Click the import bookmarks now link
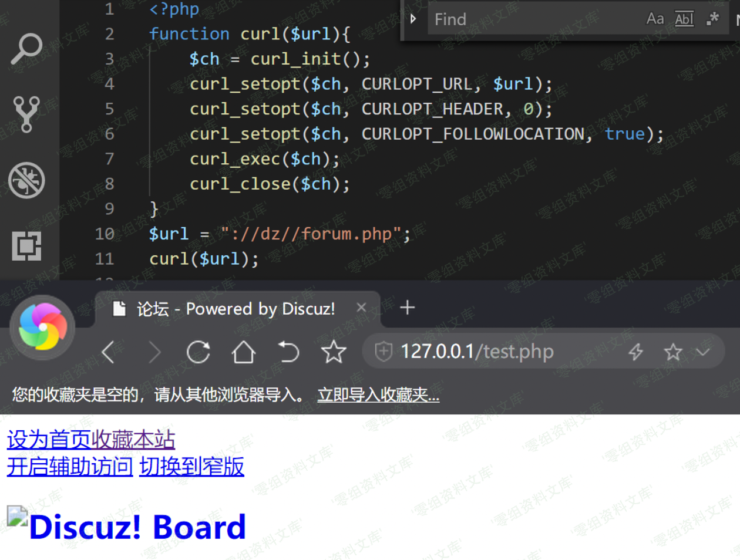740x560 pixels. coord(378,395)
